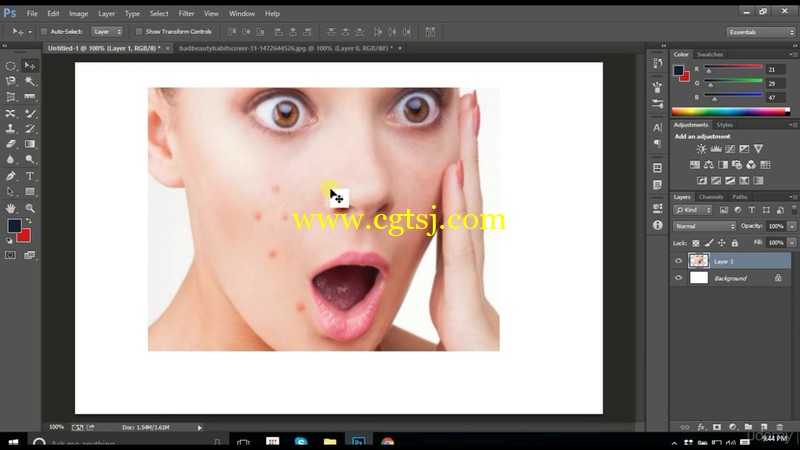Toggle lock all padlock icon
The image size is (800, 450).
[735, 243]
